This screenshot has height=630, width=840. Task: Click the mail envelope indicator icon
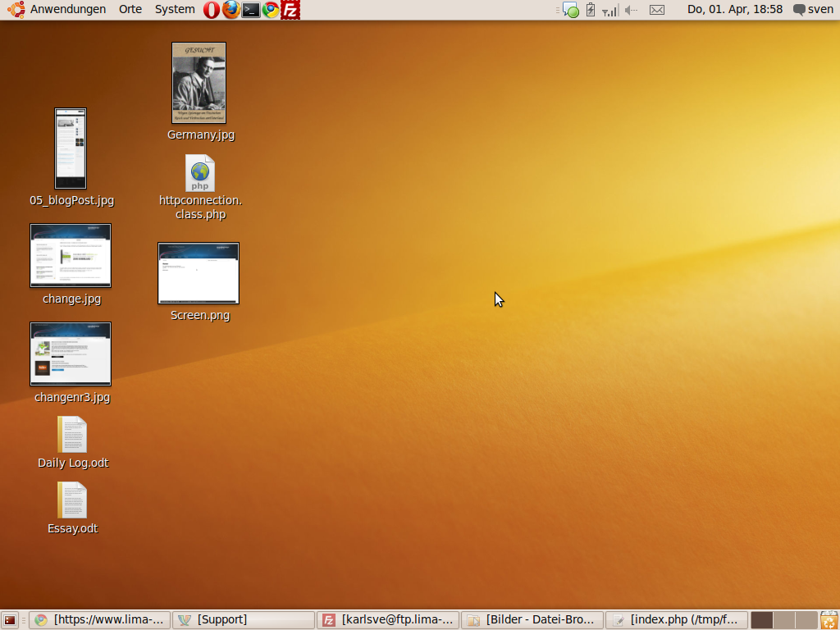[x=657, y=10]
